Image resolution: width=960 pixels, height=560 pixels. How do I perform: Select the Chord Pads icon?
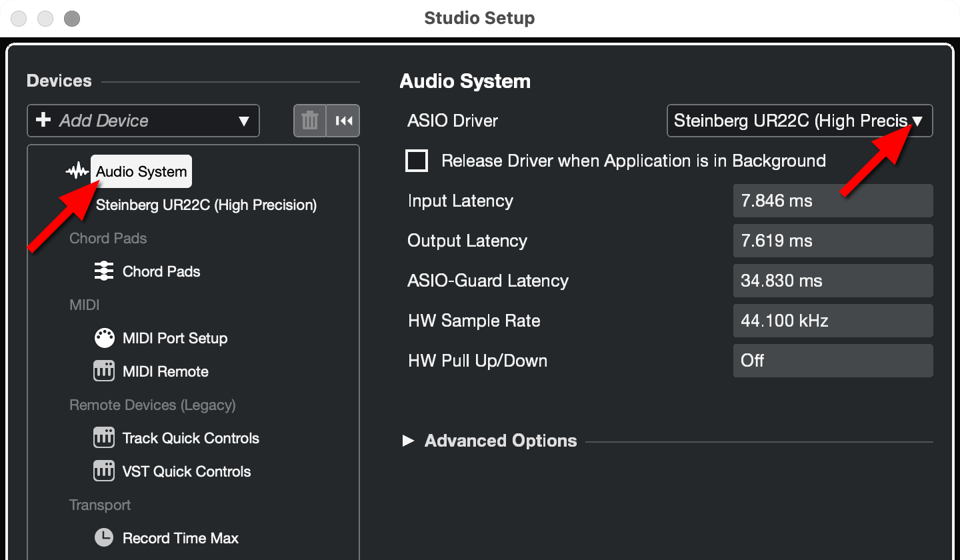104,271
